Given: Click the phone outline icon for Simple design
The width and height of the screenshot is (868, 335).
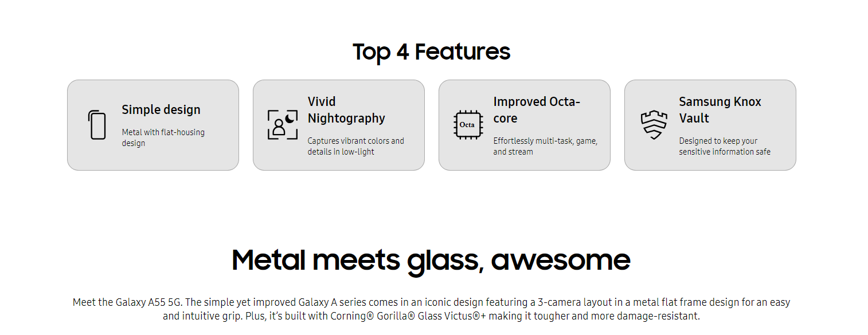Looking at the screenshot, I should tap(97, 125).
